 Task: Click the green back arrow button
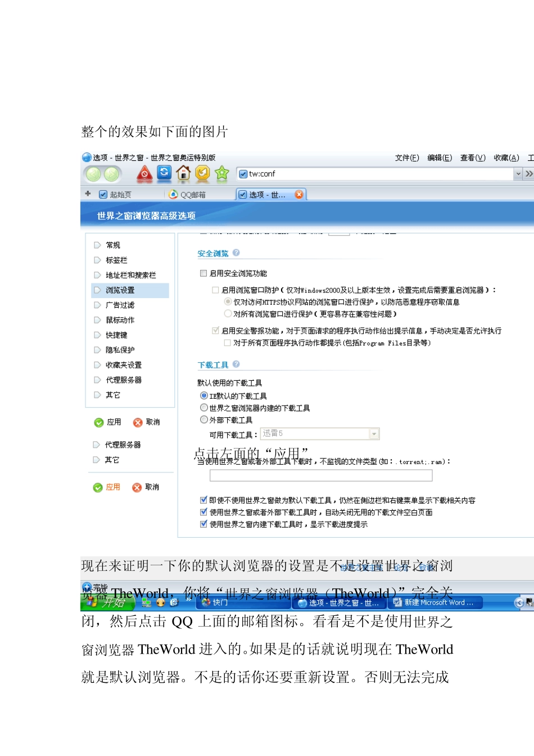(94, 174)
